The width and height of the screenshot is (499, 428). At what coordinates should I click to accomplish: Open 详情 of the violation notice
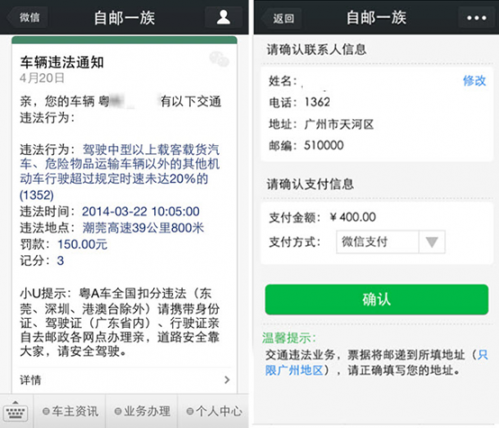point(125,380)
